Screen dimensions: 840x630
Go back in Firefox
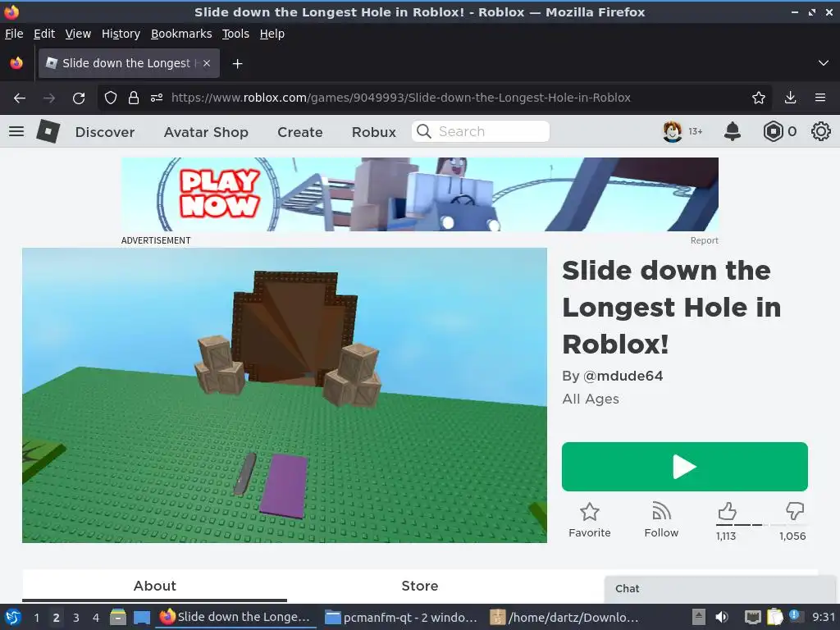[20, 98]
